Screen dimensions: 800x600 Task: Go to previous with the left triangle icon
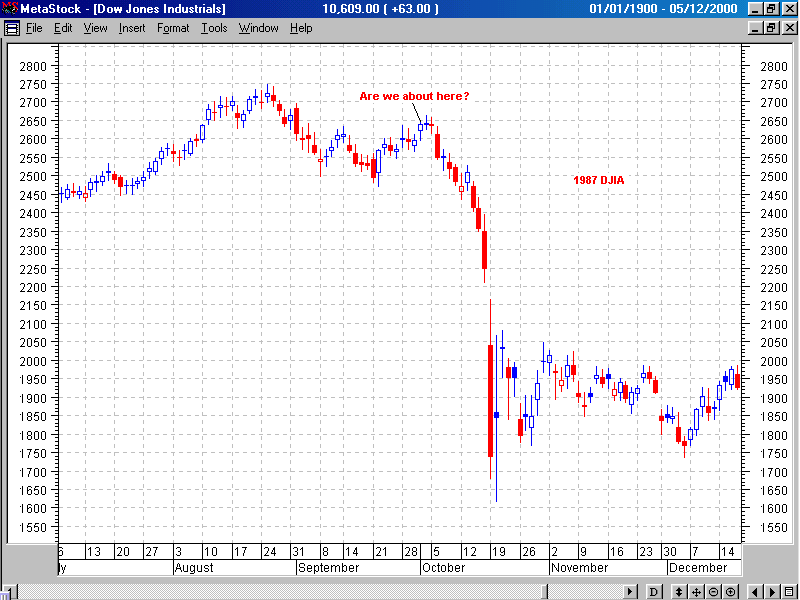coord(755,592)
